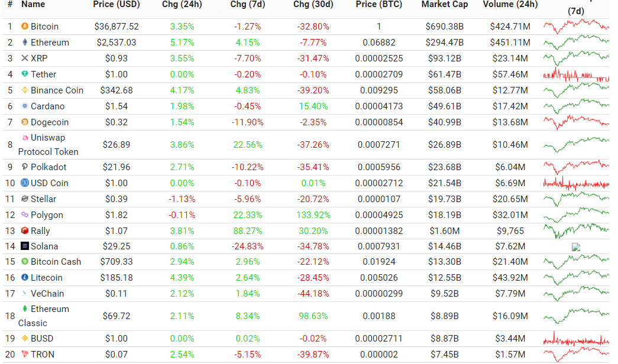Click the Solana logo icon
The width and height of the screenshot is (618, 364).
click(24, 246)
